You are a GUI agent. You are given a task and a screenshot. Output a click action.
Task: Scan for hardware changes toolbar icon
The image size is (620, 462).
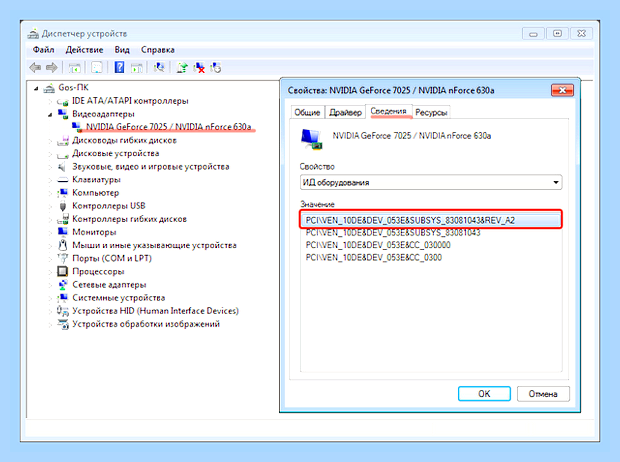pos(159,68)
